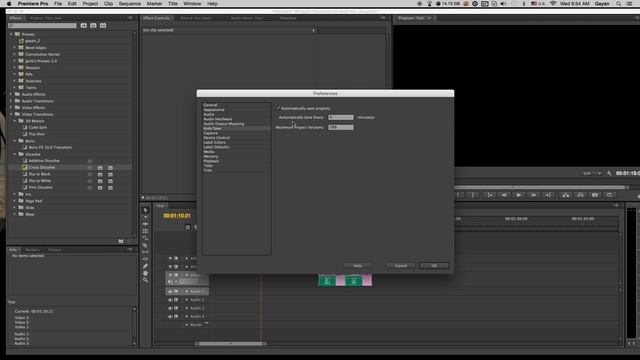Mute the Audio 2 track
This screenshot has width=640, height=360.
[170, 300]
